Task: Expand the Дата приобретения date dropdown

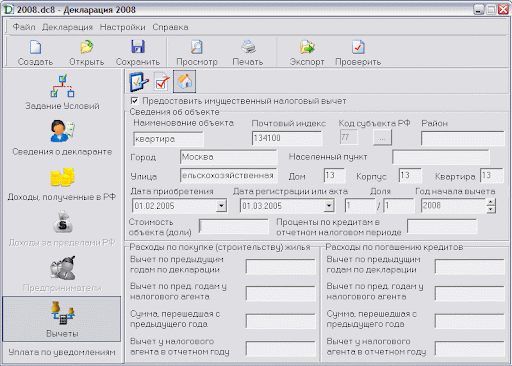Action: pyautogui.click(x=221, y=206)
